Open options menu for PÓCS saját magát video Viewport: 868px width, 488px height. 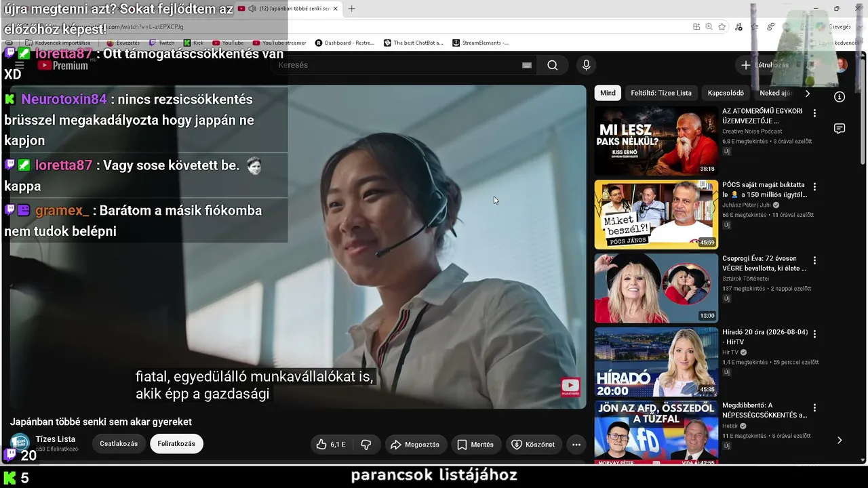coord(814,186)
